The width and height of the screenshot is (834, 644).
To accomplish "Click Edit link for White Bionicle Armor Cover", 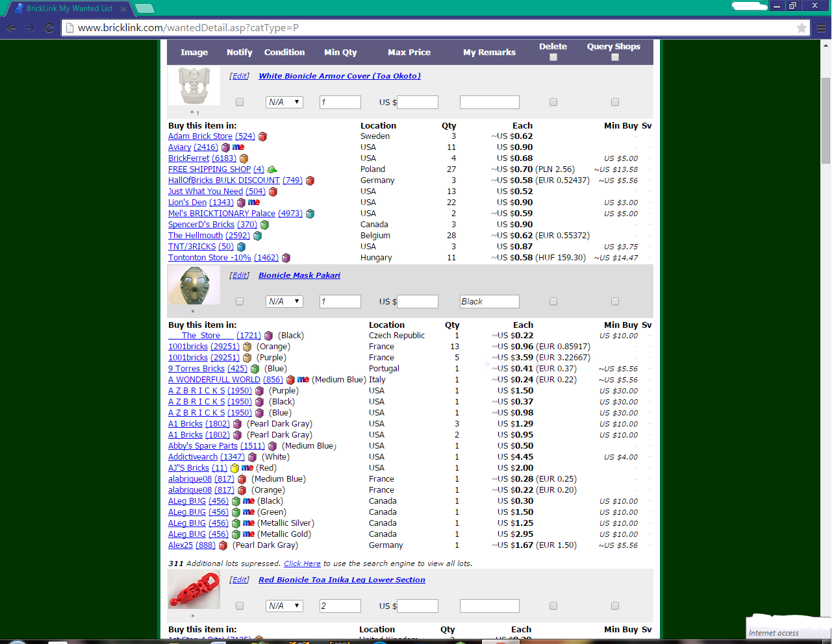I will 240,76.
